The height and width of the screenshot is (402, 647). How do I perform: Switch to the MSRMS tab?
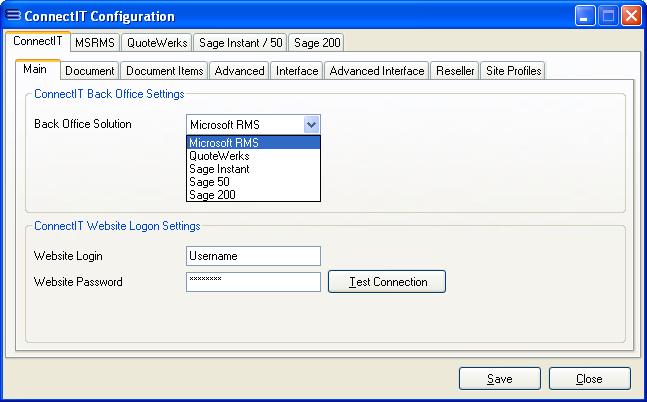tap(95, 43)
